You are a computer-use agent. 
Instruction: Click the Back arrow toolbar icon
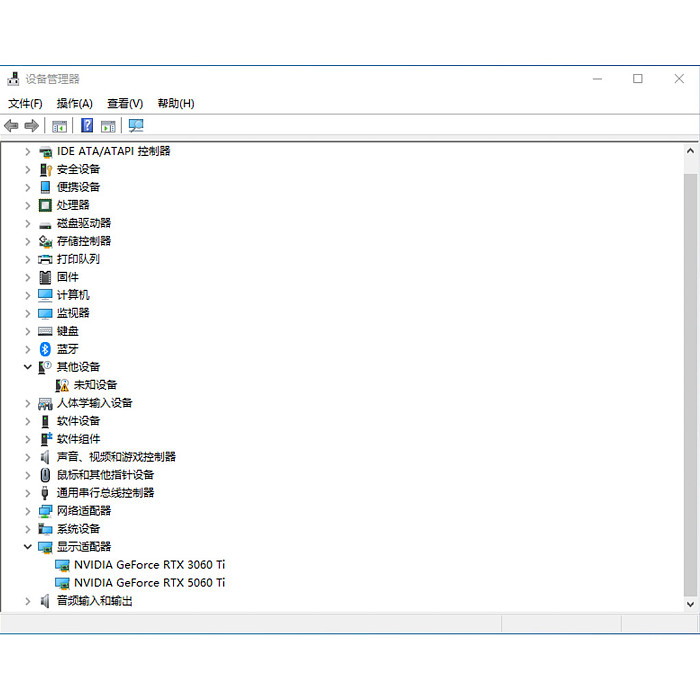(11, 126)
